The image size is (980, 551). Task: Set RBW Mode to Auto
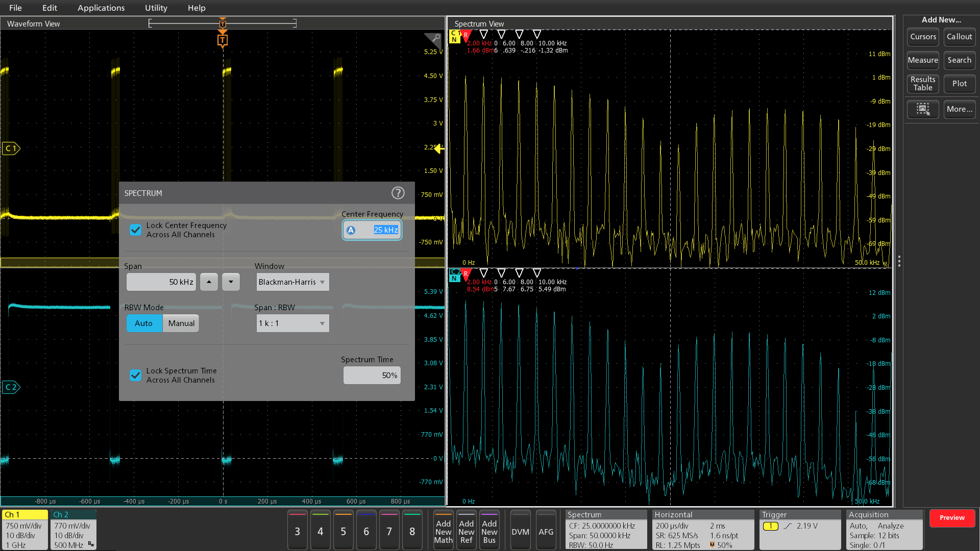coord(144,323)
